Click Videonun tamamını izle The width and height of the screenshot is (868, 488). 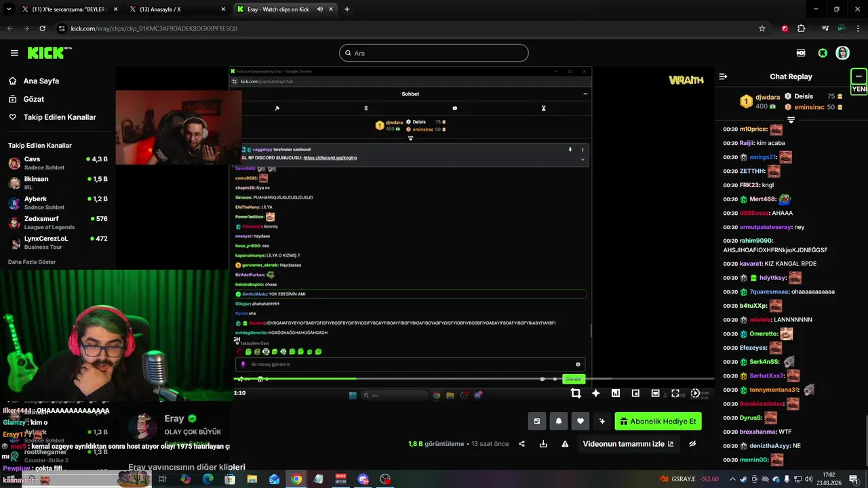(628, 444)
